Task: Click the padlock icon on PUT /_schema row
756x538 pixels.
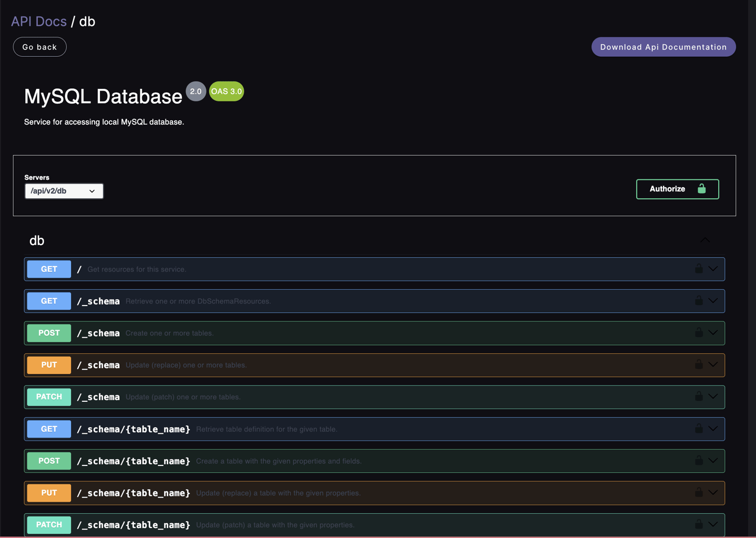Action: point(699,364)
